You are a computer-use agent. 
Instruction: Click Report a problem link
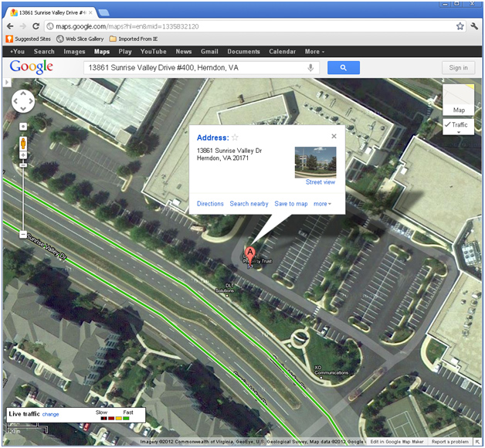tap(450, 442)
